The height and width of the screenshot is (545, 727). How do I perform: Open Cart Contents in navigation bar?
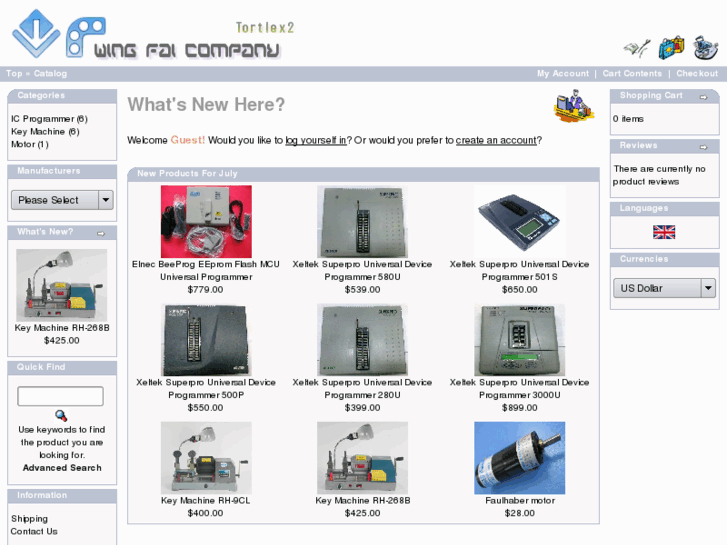click(632, 73)
